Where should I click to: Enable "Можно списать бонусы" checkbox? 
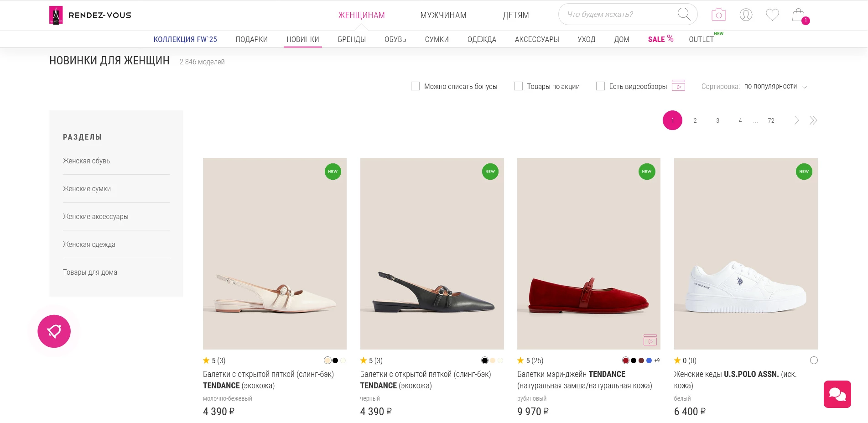click(415, 86)
